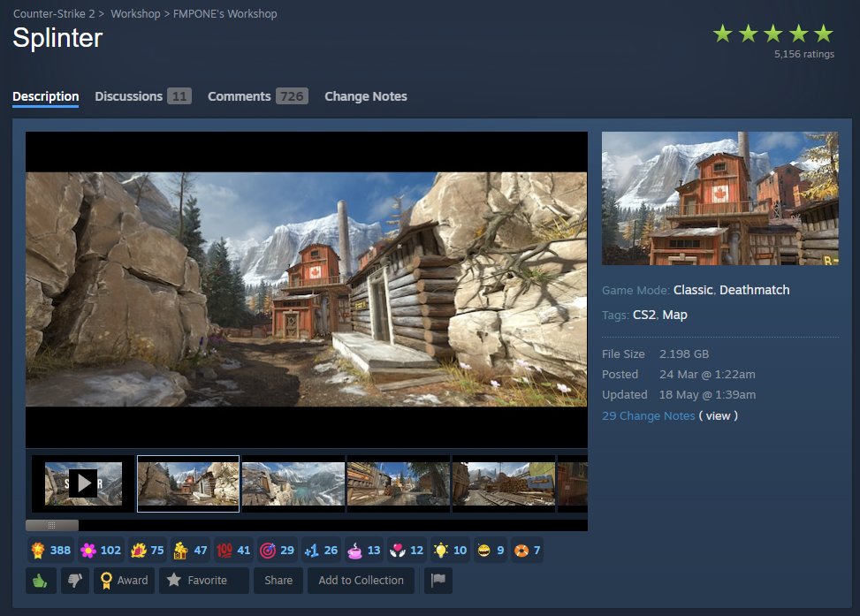Viewport: 860px width, 616px height.
Task: Select the lifebuoy award with 7
Action: pyautogui.click(x=527, y=551)
